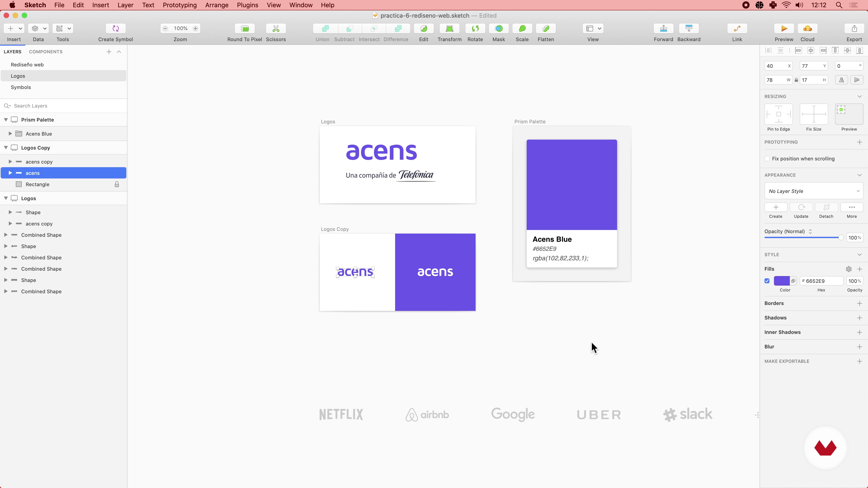Click Create layer style button
The width and height of the screenshot is (868, 488).
tap(776, 207)
